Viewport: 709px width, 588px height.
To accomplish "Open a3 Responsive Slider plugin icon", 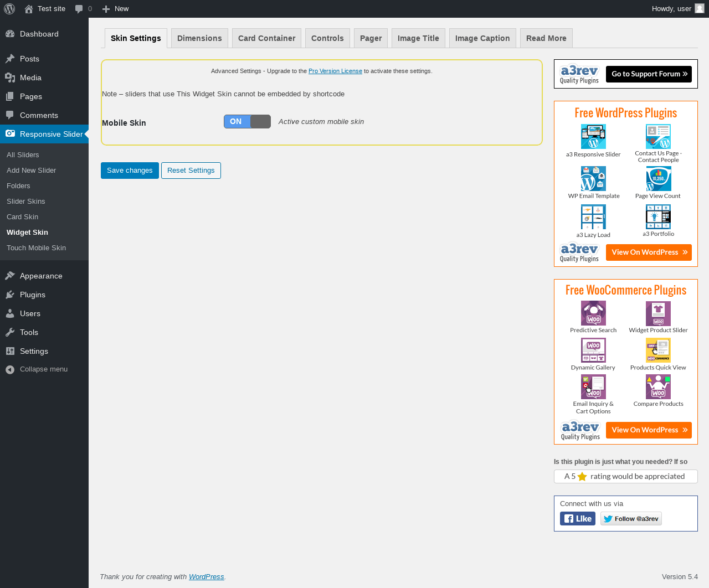I will 593,137.
